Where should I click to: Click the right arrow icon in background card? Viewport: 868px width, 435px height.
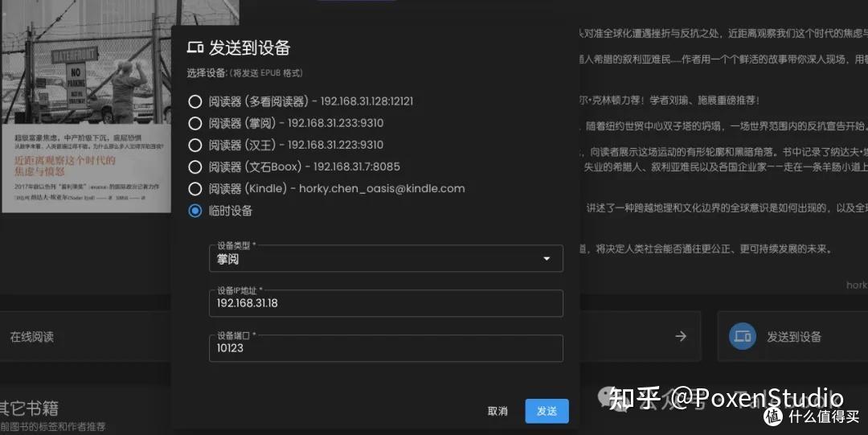click(x=681, y=336)
